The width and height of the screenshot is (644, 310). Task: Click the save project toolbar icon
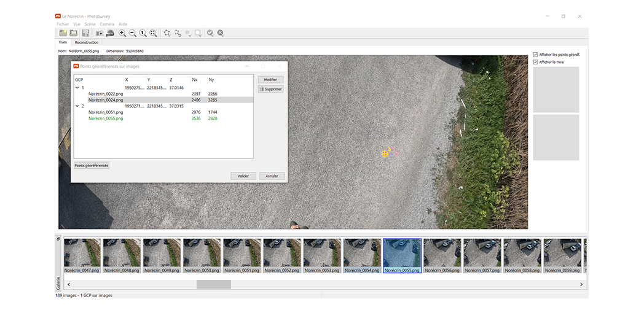coord(85,33)
